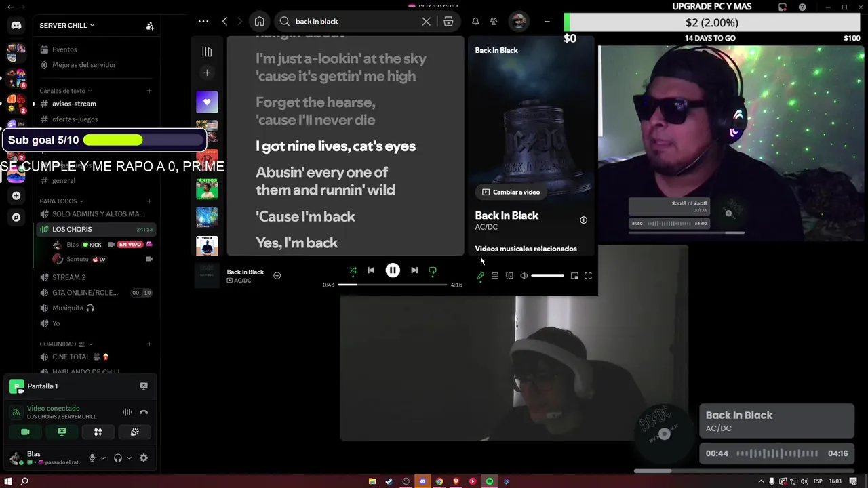Open Spotify browse icon next to search
Image resolution: width=868 pixels, height=488 pixels.
pos(448,22)
